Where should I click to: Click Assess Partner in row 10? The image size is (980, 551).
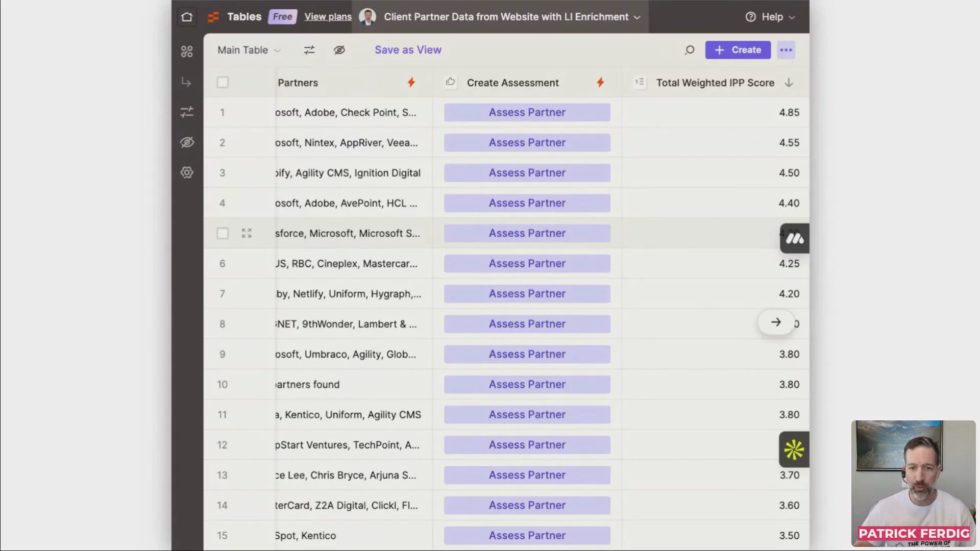(527, 384)
